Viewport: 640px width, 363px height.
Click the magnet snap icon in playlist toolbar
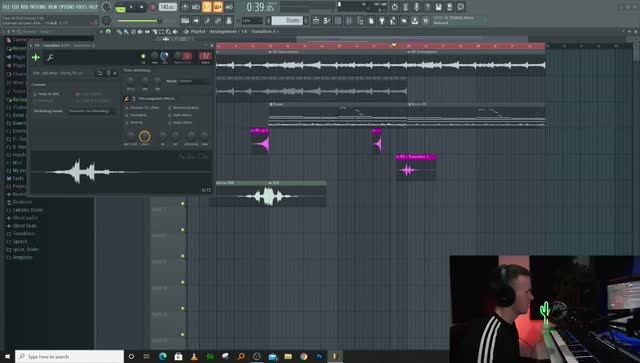pos(108,31)
